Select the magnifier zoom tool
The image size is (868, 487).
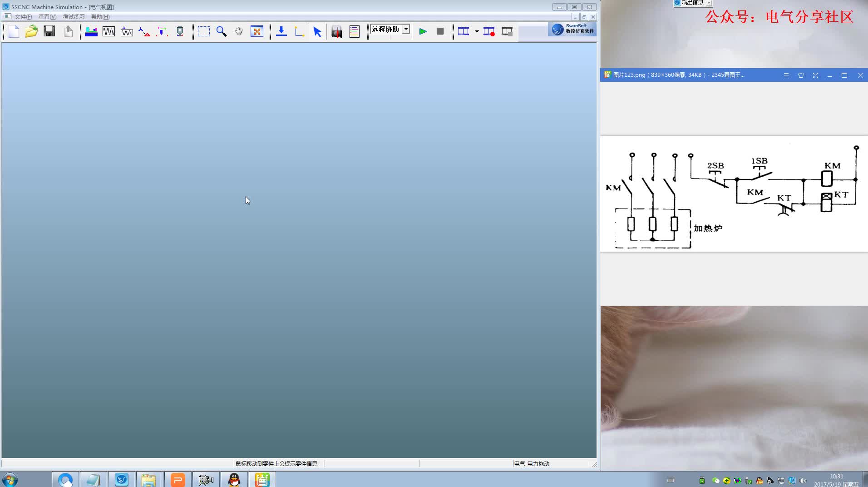pos(221,31)
